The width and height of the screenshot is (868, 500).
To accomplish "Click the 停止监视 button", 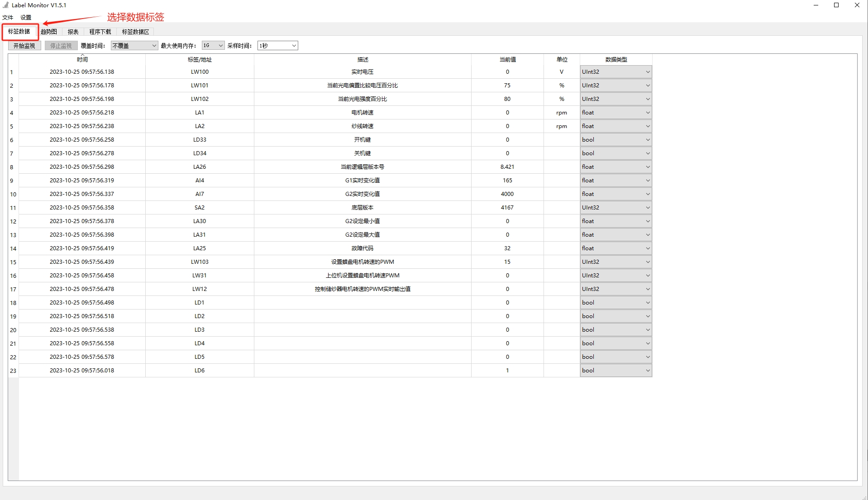I will pyautogui.click(x=61, y=46).
